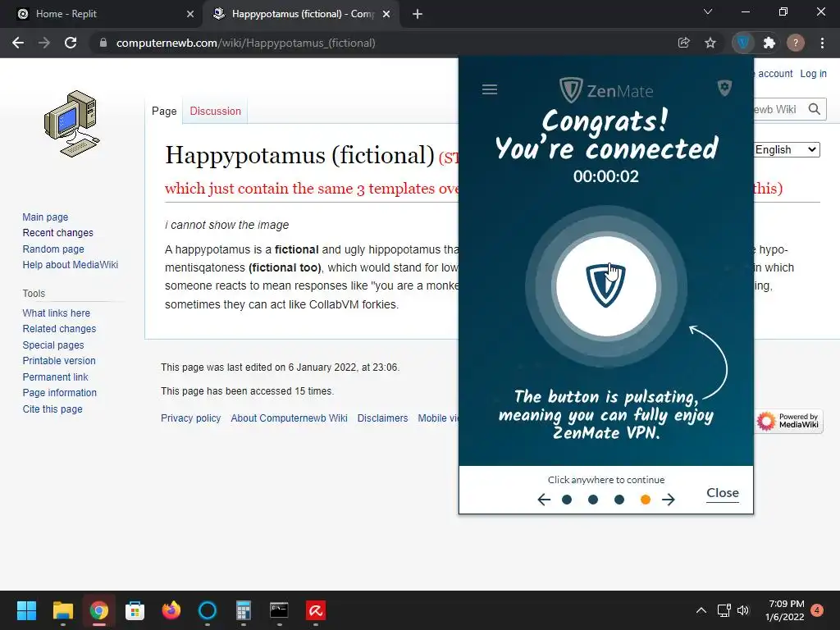Screen dimensions: 840x630
Task: Reload the current page
Action: coord(71,43)
